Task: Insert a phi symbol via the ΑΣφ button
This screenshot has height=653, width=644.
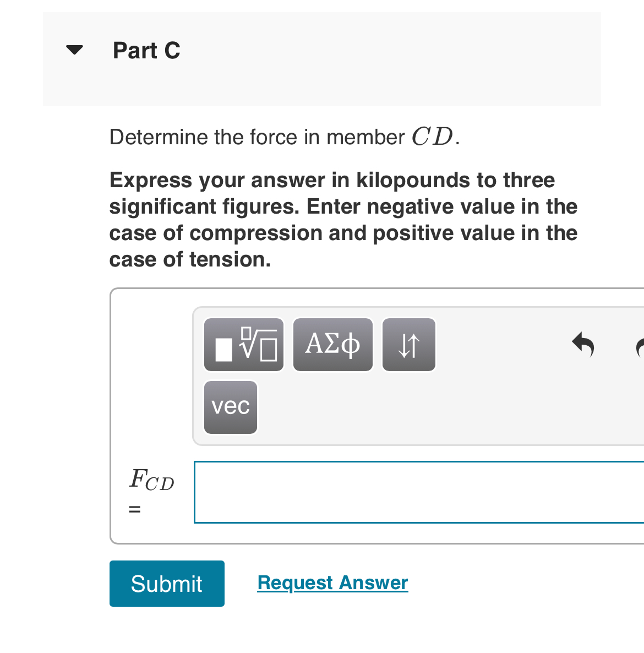Action: tap(332, 344)
